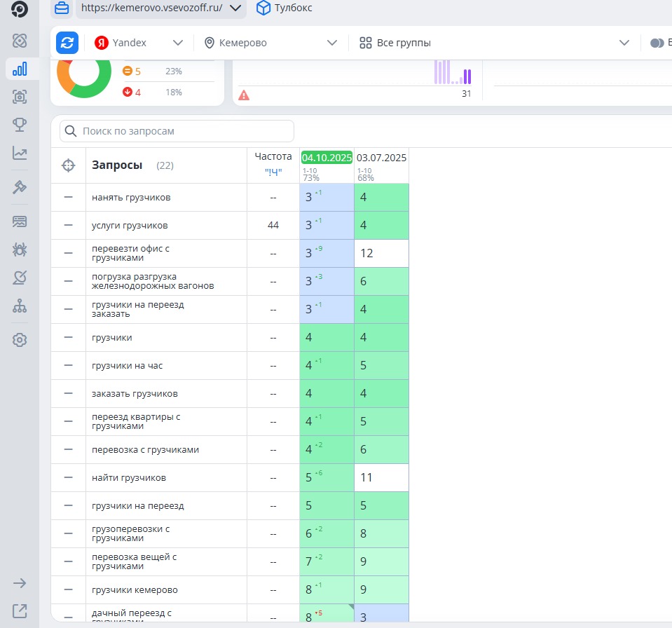Sort by Запросы column header
Screen dimensions: 672x628
click(x=117, y=165)
